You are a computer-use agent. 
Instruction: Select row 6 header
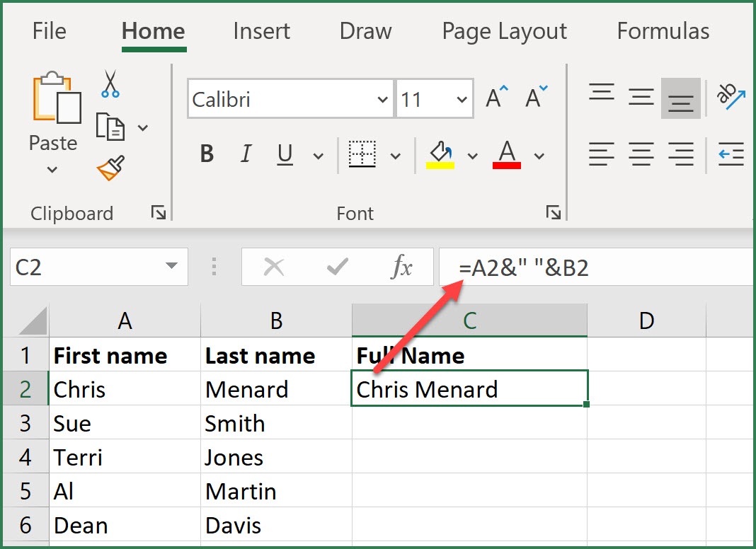pyautogui.click(x=25, y=525)
